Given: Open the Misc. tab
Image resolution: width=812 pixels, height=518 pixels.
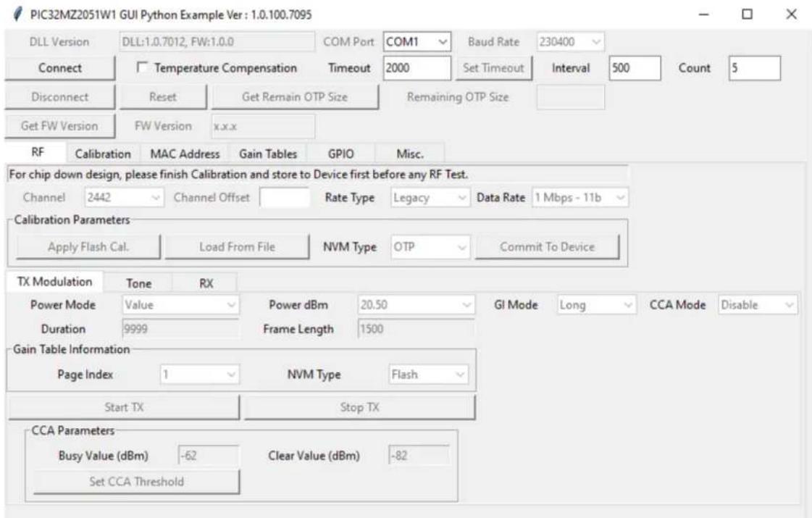Looking at the screenshot, I should 410,154.
